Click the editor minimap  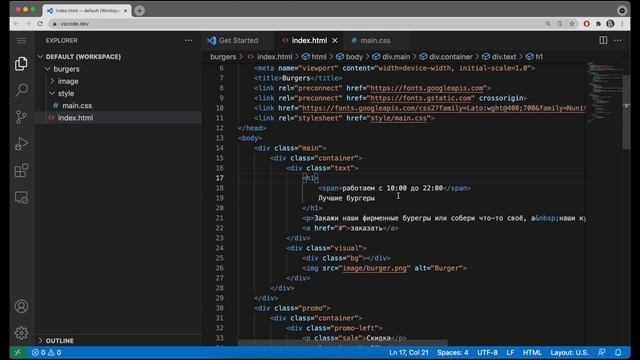(x=603, y=92)
